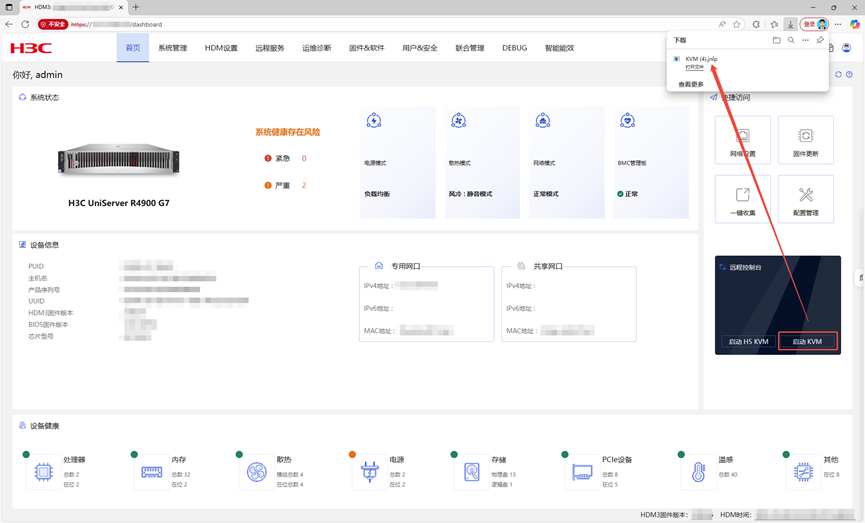Click the 一键收集 icon tile
This screenshot has height=523, width=865.
coord(742,199)
